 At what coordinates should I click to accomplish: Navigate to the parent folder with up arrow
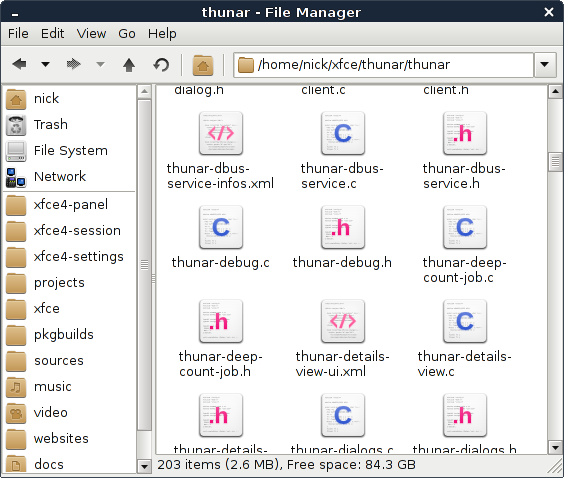point(129,65)
